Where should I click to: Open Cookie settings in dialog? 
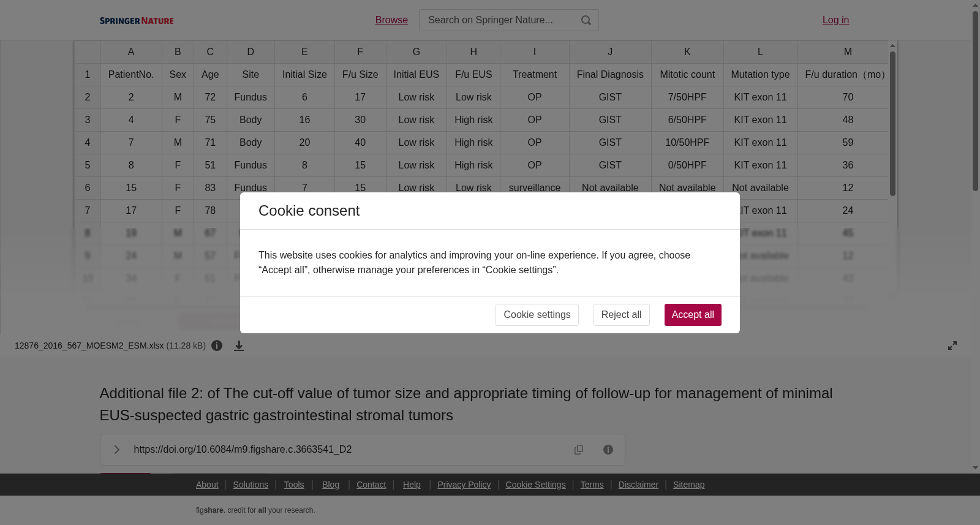coord(537,315)
